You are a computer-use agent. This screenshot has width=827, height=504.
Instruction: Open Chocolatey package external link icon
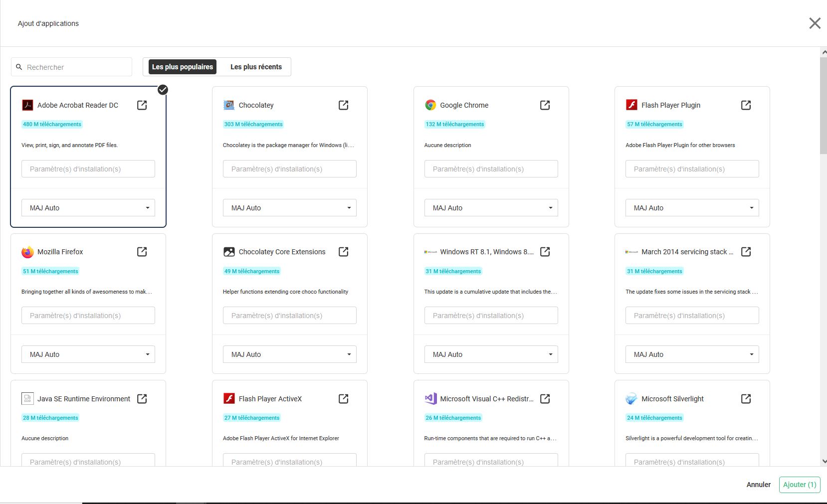pos(343,105)
